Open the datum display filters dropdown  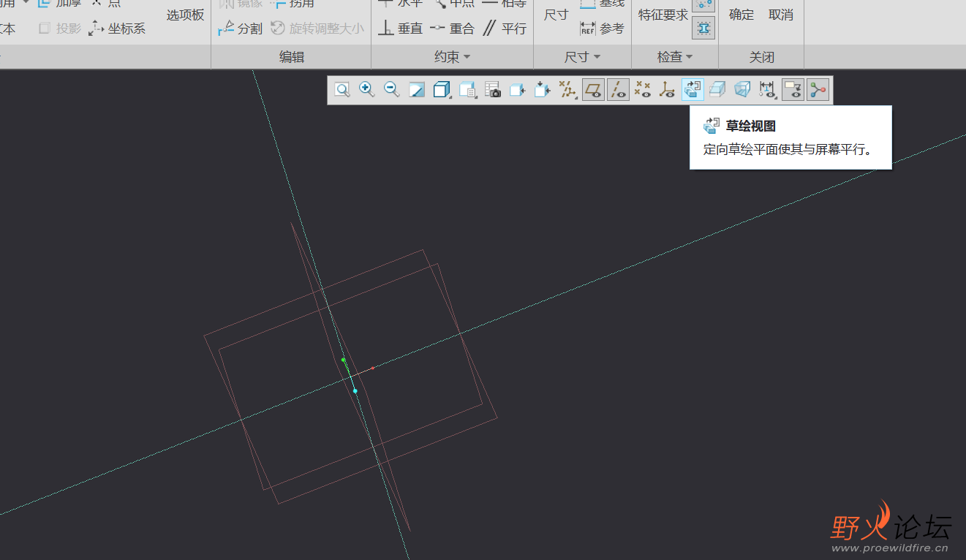point(567,90)
